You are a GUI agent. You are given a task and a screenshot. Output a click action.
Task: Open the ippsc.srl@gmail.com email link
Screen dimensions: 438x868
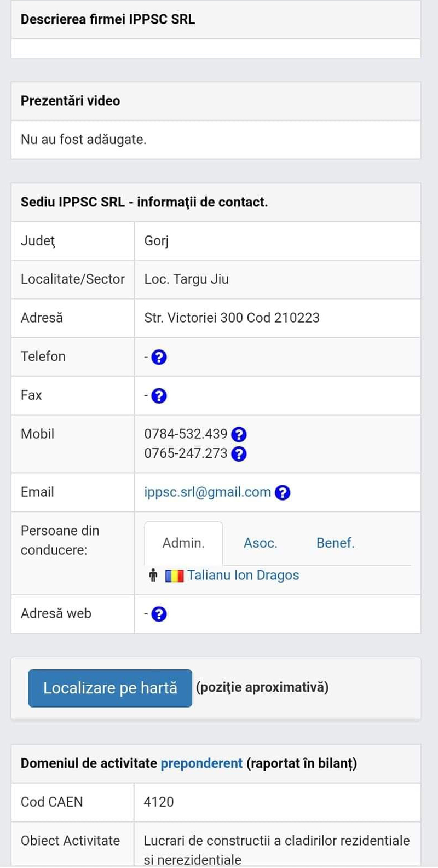coord(208,492)
